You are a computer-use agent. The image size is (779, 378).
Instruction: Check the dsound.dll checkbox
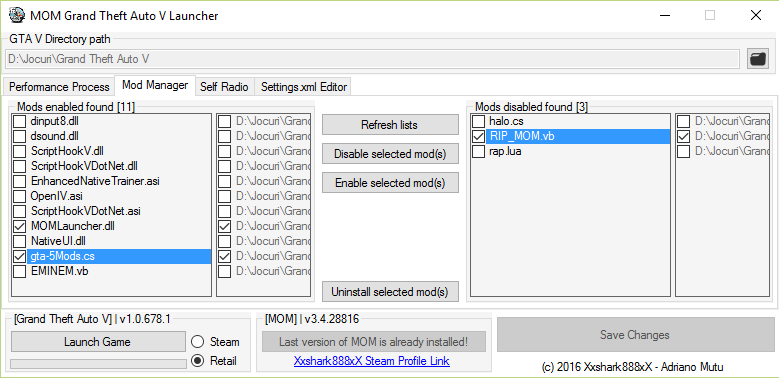19,136
